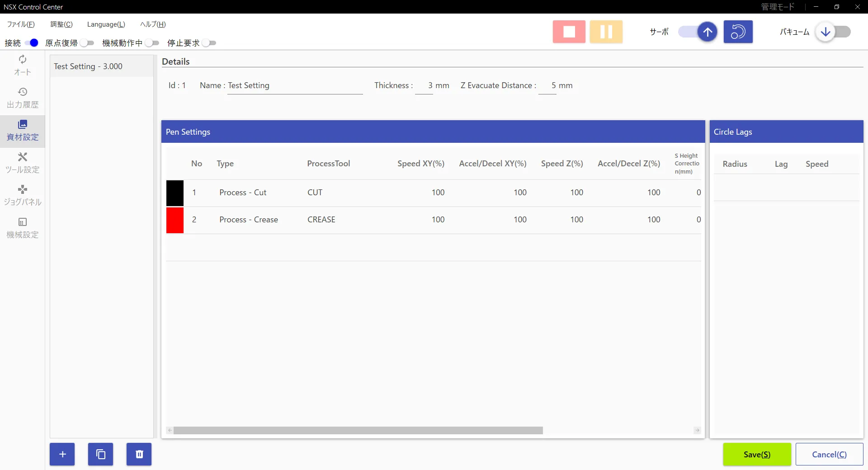Click the 'Accel/Decel Z(%)' column header
Viewport: 868px width, 470px height.
point(629,164)
